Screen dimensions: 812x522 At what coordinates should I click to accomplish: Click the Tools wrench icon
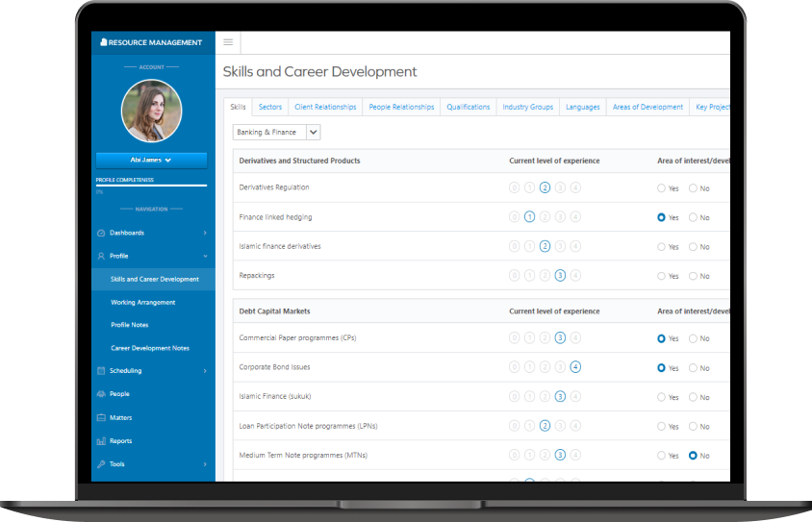[101, 464]
